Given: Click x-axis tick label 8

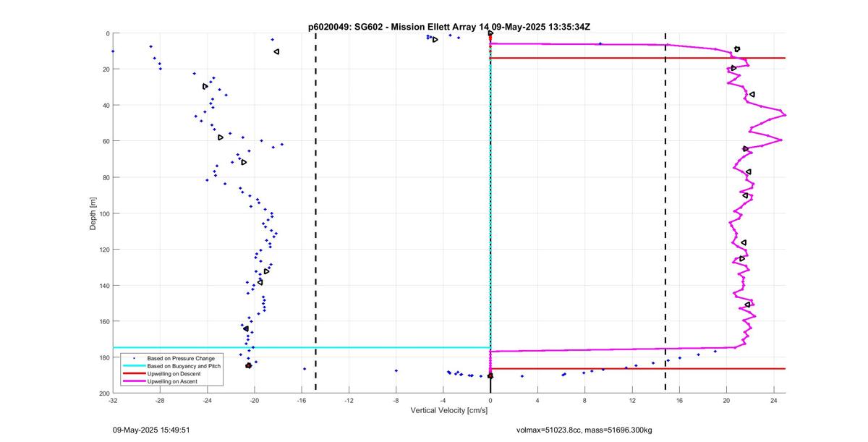Looking at the screenshot, I should click(x=585, y=401).
